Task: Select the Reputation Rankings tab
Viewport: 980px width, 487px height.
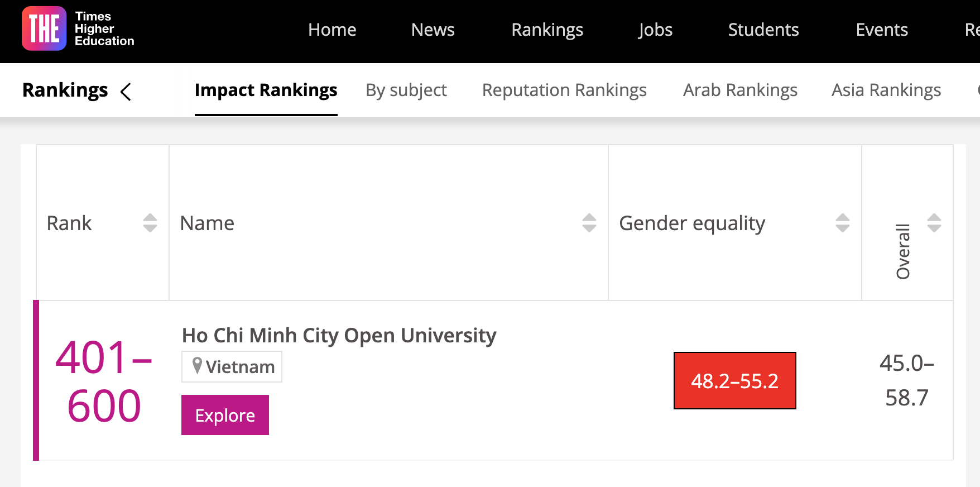Action: tap(564, 90)
